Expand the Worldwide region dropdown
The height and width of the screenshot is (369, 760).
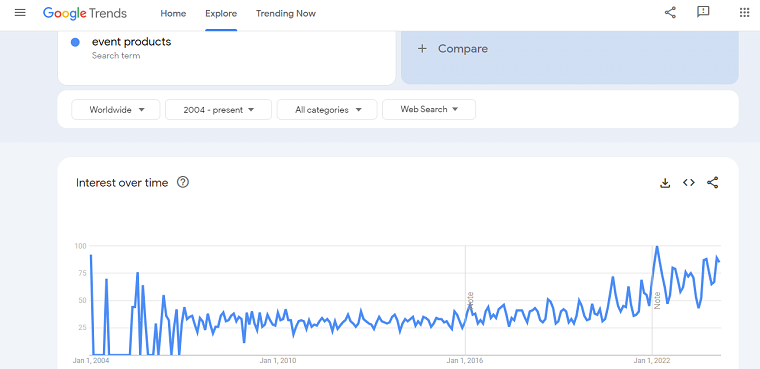pyautogui.click(x=116, y=110)
